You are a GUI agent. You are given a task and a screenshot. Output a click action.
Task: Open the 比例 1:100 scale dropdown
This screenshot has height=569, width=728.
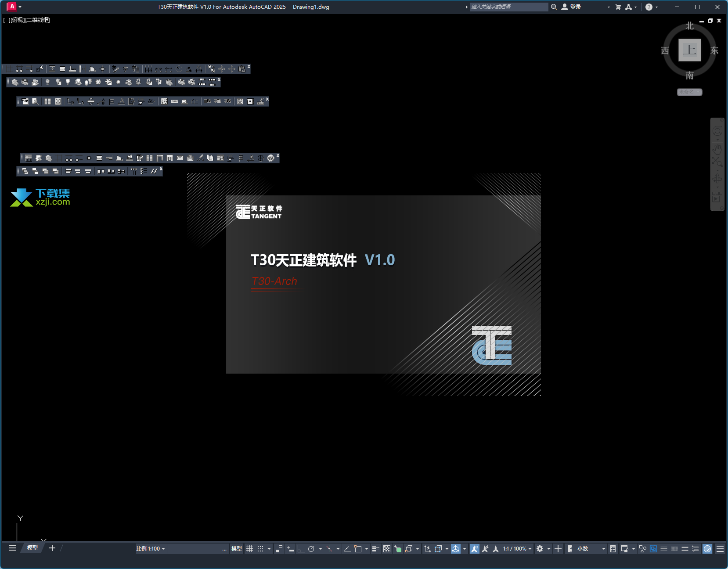pyautogui.click(x=151, y=549)
